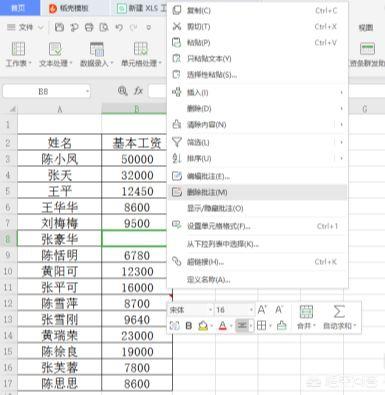Viewport: 385px width, 395px height.
Task: Expand the 自动求和 dropdown arrow
Action: tap(355, 326)
